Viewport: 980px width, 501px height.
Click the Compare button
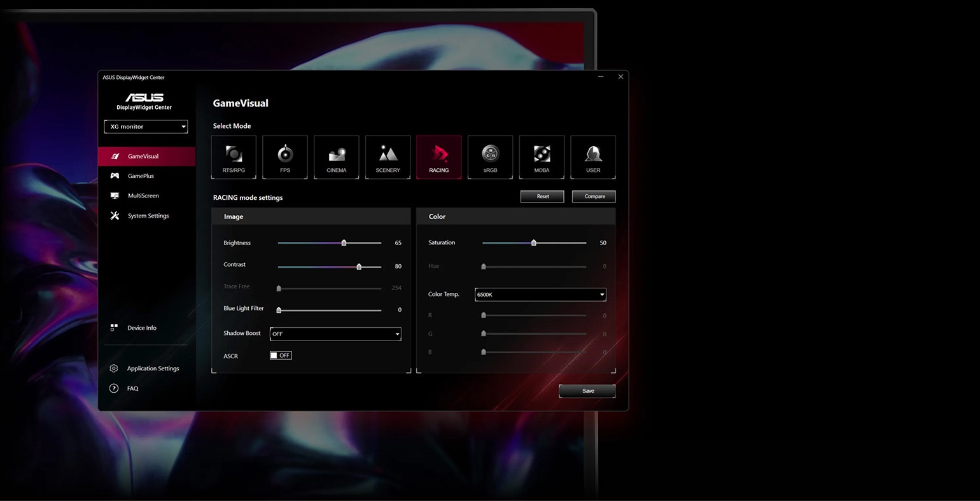594,196
